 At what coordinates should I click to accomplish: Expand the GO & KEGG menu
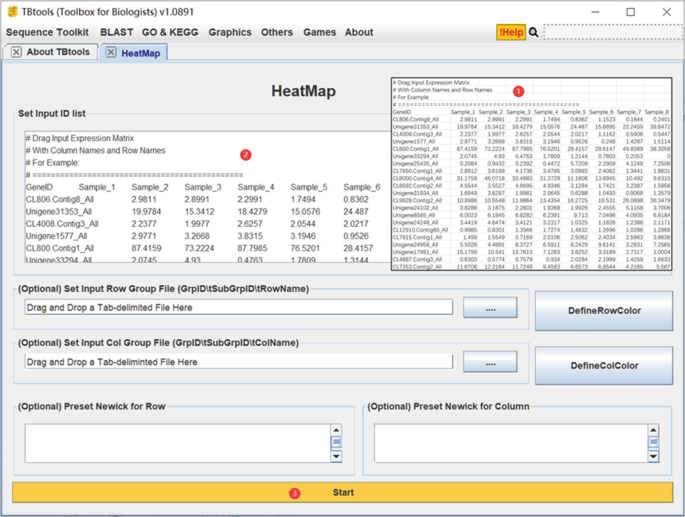[170, 32]
